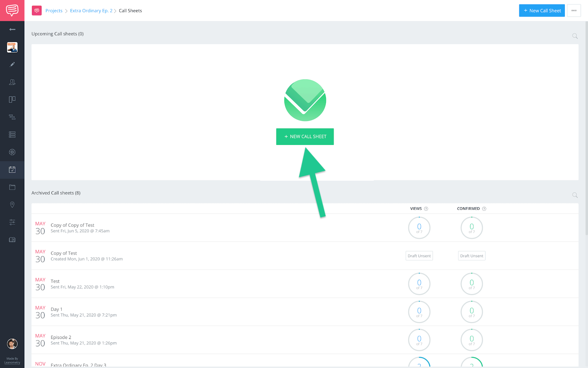
Task: Click confirmed progress circle for Copy of Copy of Test
Action: [472, 228]
